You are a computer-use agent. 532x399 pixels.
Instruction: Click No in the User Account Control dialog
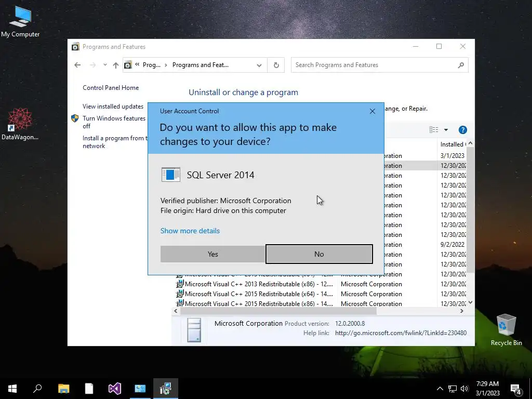pos(319,254)
